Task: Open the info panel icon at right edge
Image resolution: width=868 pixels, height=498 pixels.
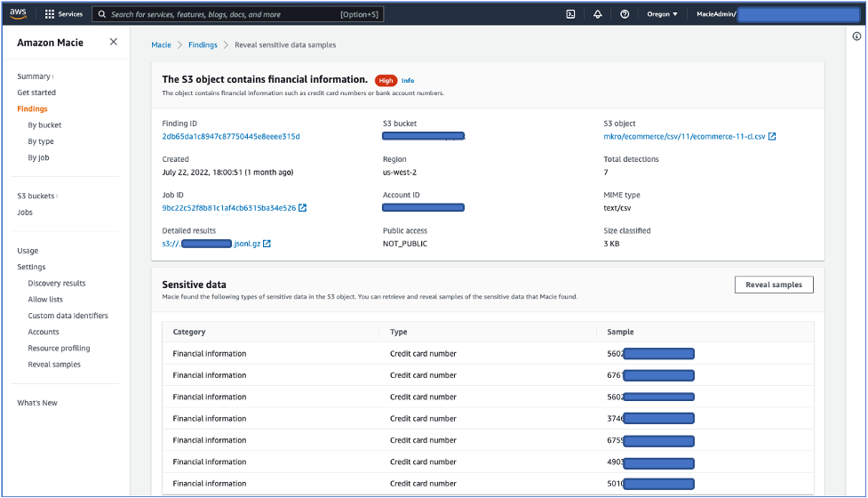Action: (x=856, y=36)
